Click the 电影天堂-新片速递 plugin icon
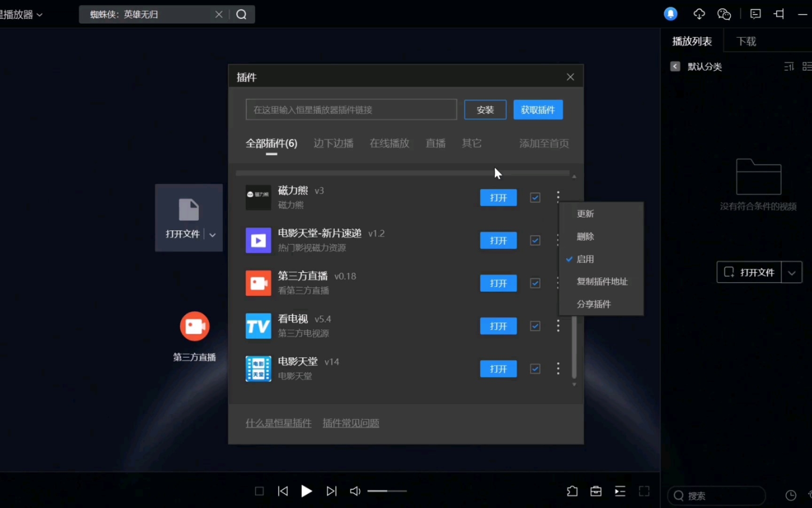The image size is (812, 508). (258, 240)
